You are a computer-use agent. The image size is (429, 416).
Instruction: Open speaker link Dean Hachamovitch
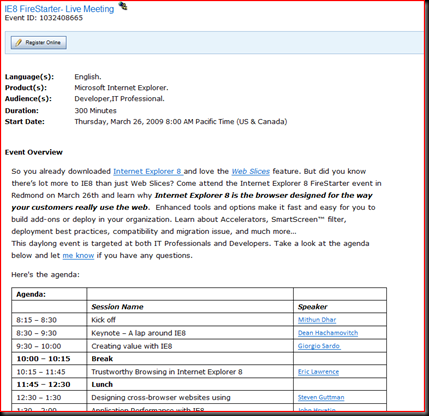(328, 333)
